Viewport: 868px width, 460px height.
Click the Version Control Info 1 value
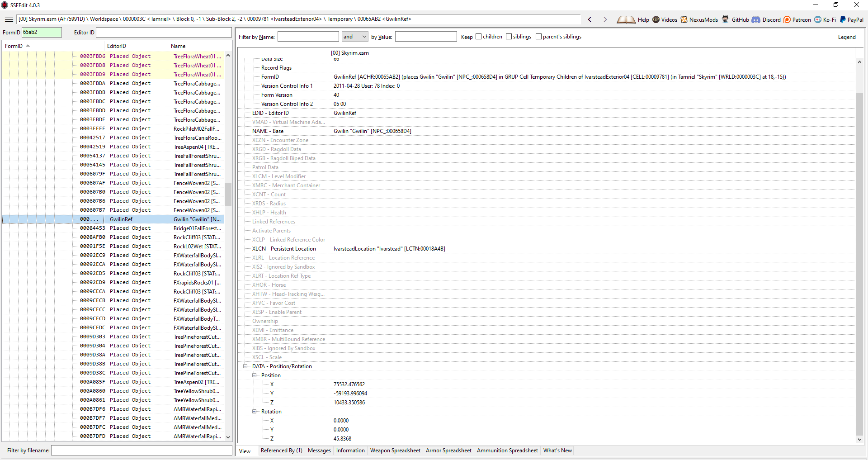(367, 86)
